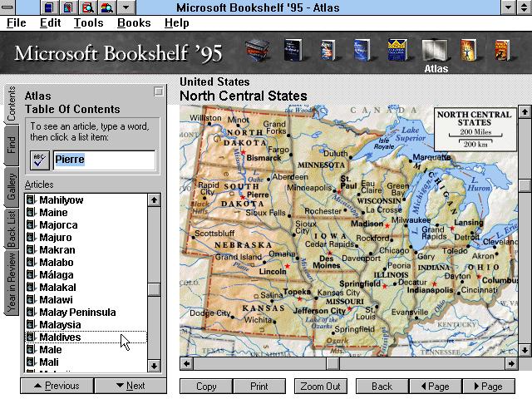Viewport: 532px width, 399px height.
Task: Open the Tools menu
Action: (89, 23)
